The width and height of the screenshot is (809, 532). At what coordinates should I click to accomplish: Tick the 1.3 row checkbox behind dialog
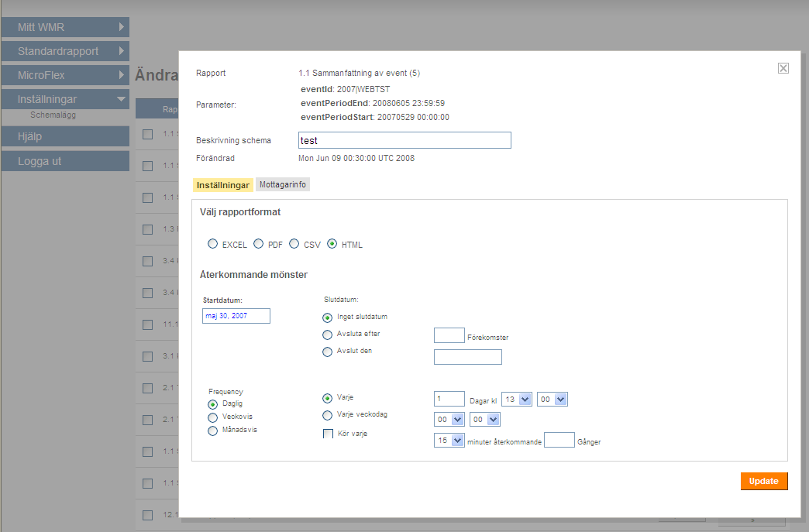(147, 229)
